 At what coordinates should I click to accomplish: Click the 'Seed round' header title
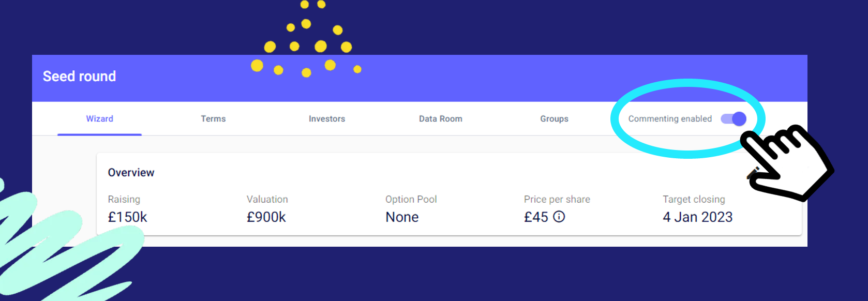point(79,77)
